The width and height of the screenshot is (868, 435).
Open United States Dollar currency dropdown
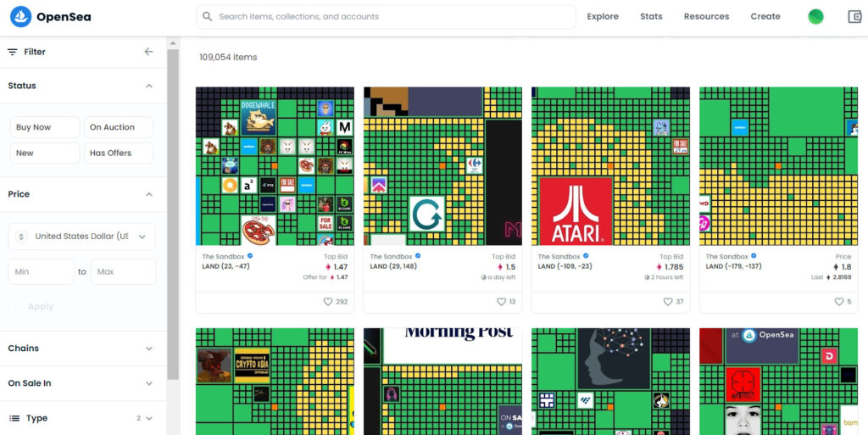pyautogui.click(x=82, y=237)
